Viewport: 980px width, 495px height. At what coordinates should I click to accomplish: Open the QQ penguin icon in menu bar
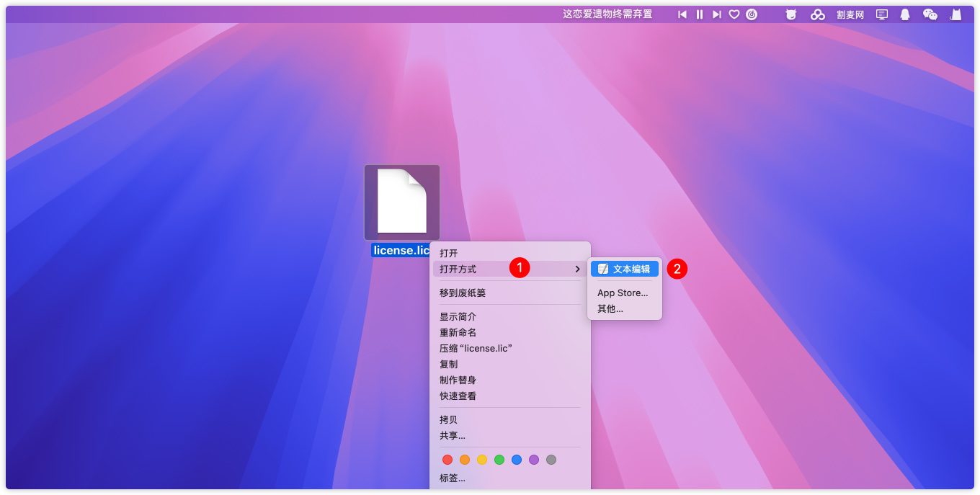coord(905,14)
